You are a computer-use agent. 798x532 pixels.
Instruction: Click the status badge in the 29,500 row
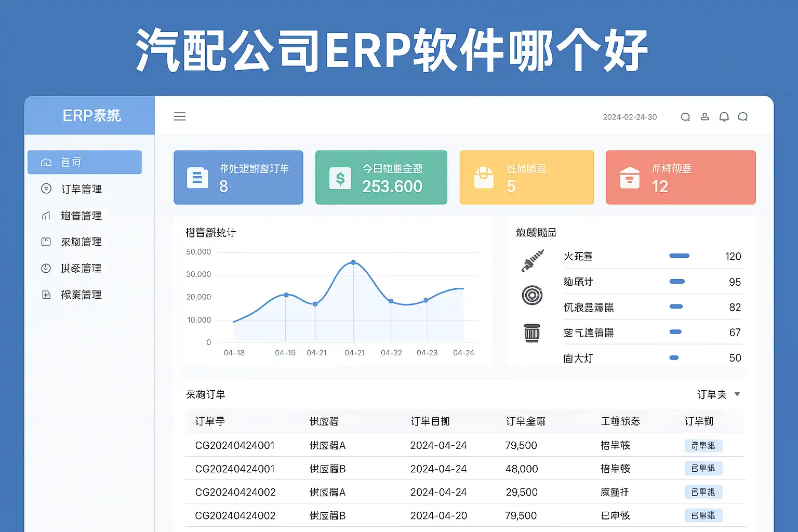pyautogui.click(x=703, y=492)
